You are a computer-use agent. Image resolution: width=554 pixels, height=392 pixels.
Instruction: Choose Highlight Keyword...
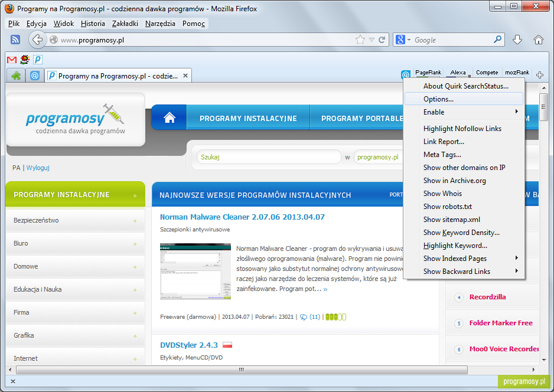coord(464,246)
